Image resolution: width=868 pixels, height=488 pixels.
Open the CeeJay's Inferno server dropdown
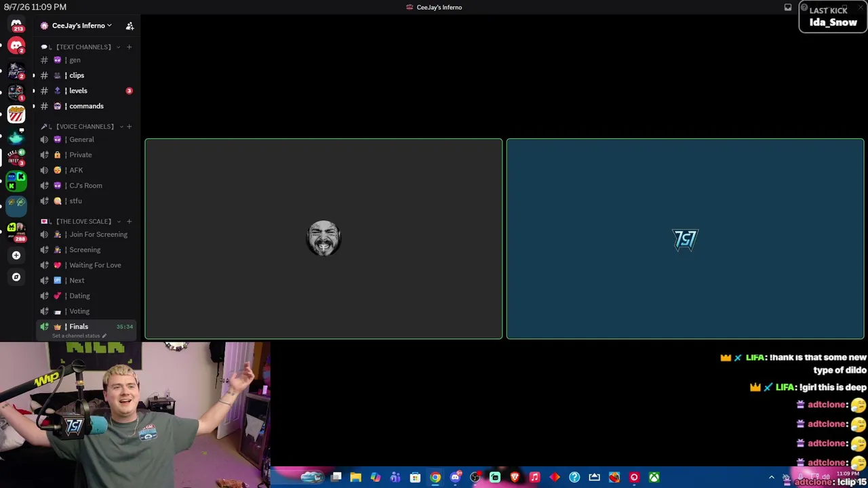pyautogui.click(x=81, y=26)
